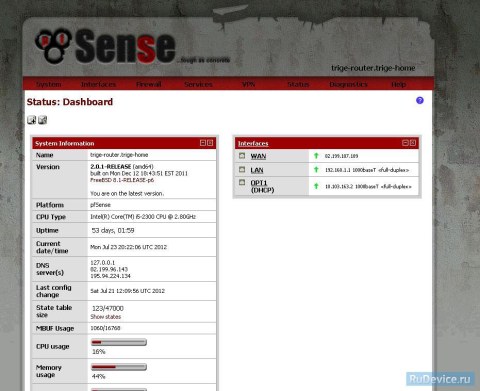The image size is (480, 391).
Task: Open the OPT1 interface link
Action: [x=259, y=183]
